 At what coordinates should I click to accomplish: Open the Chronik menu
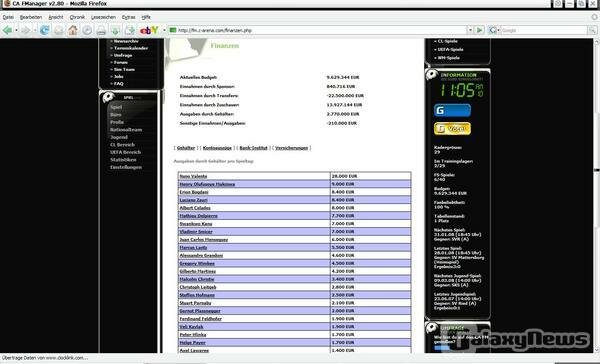pyautogui.click(x=77, y=17)
